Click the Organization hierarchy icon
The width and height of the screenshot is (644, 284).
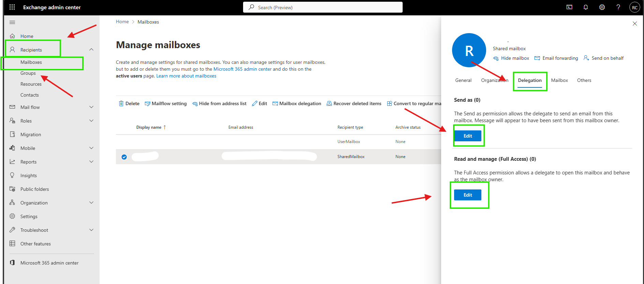point(12,203)
